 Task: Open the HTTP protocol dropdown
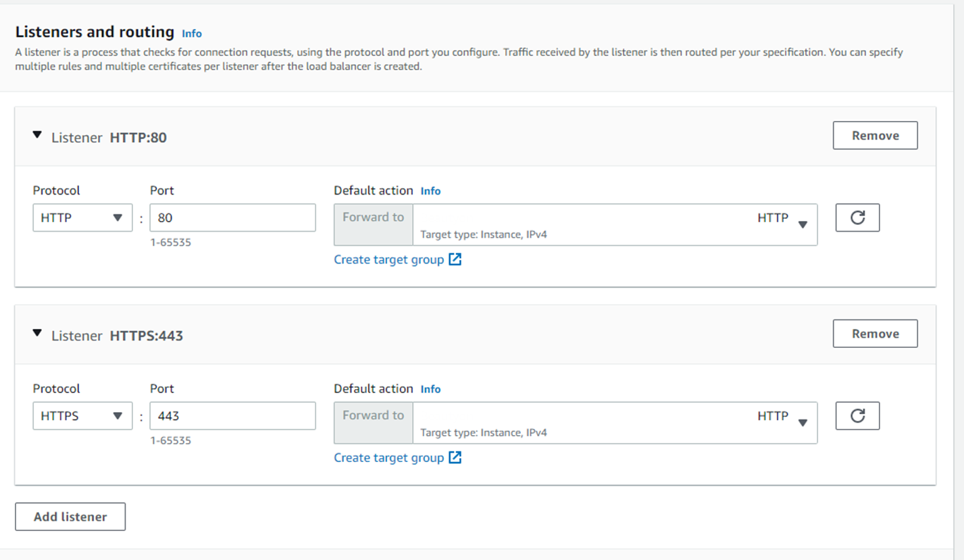point(82,218)
